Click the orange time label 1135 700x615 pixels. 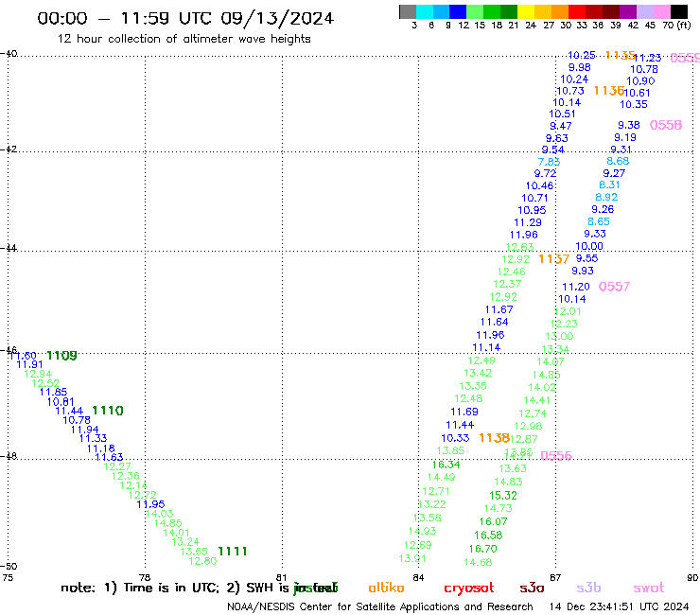(621, 55)
